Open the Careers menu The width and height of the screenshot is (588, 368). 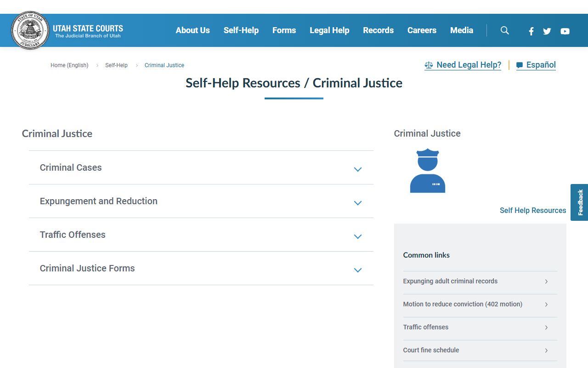point(422,30)
